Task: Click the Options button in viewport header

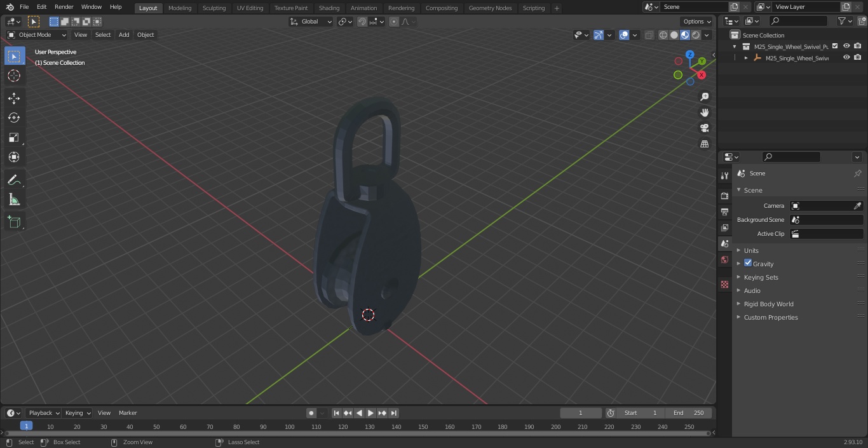Action: pos(697,22)
